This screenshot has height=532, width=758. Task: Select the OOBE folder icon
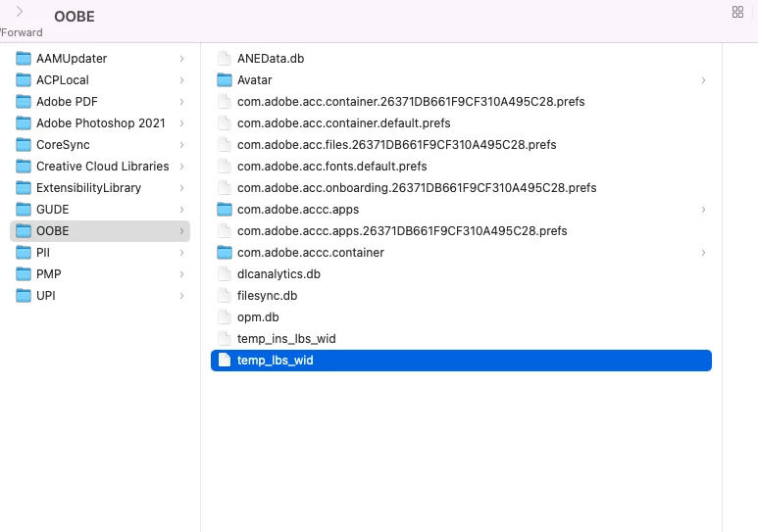coord(24,231)
